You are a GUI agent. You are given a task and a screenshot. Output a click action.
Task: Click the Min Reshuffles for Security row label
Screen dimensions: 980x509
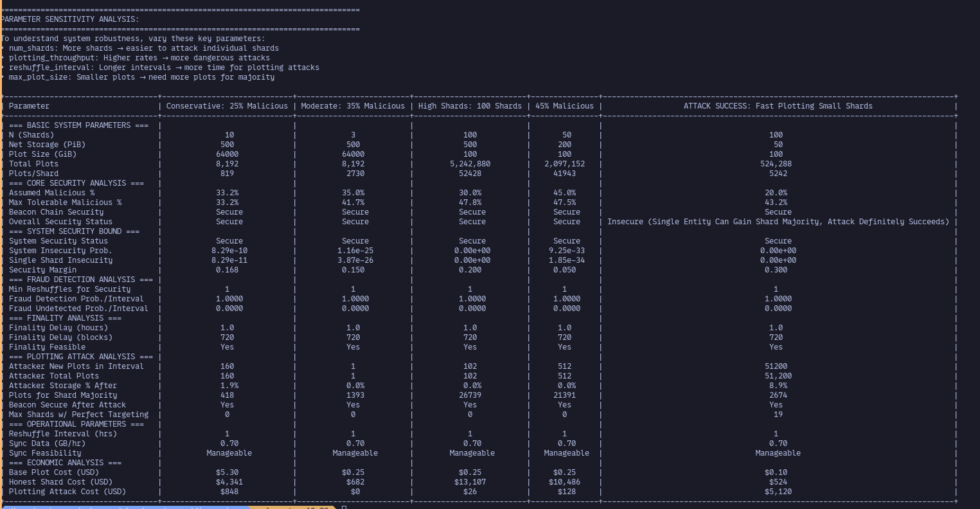tap(69, 289)
